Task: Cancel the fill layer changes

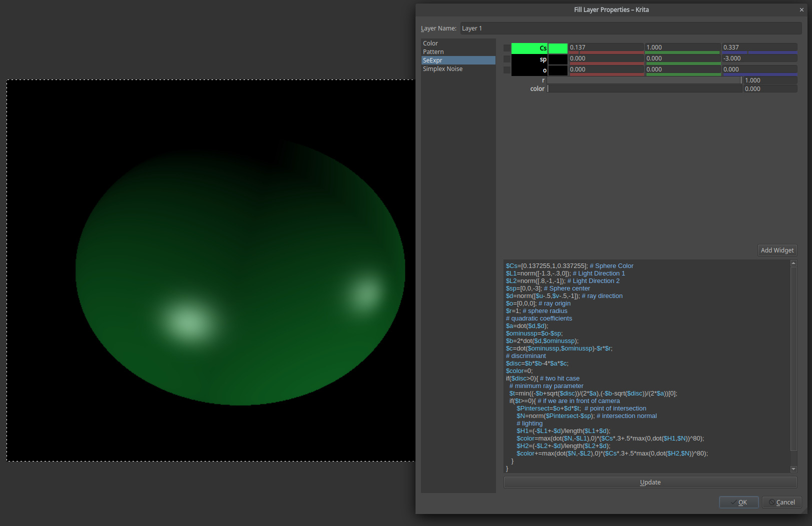Action: pos(781,502)
